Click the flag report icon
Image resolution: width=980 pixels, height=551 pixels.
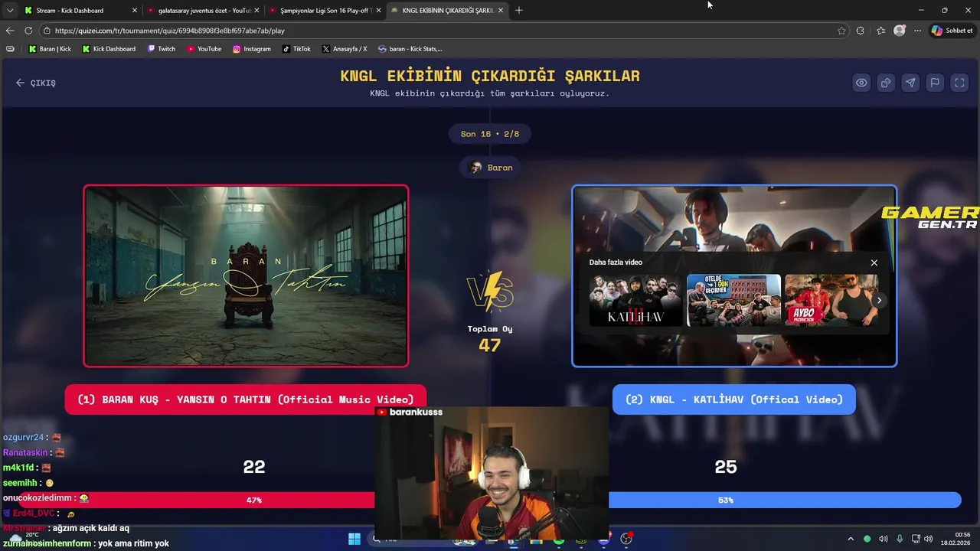pos(935,83)
